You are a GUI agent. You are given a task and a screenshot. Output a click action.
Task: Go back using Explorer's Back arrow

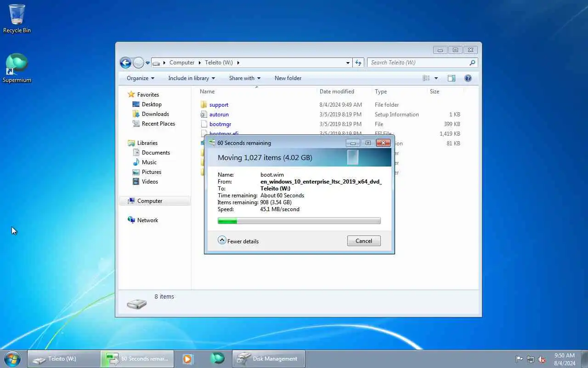[125, 63]
